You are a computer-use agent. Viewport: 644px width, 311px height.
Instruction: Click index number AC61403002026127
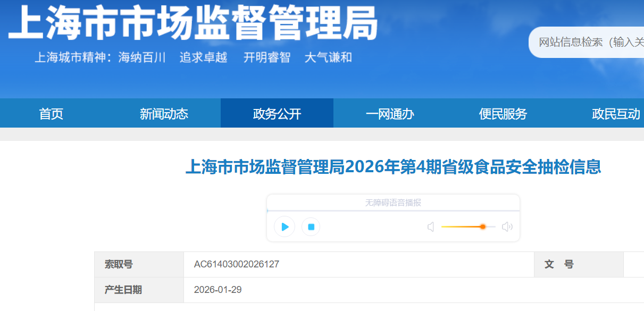pos(236,264)
